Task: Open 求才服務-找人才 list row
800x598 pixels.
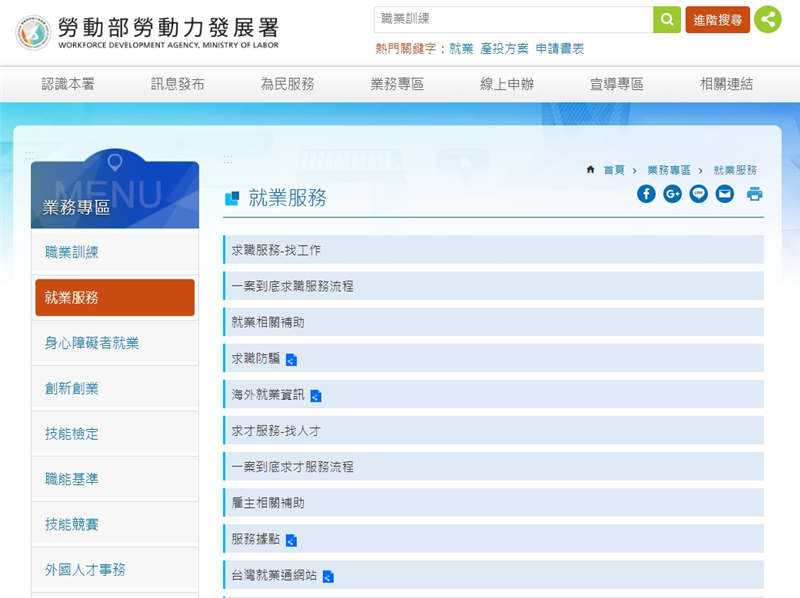Action: [493, 431]
